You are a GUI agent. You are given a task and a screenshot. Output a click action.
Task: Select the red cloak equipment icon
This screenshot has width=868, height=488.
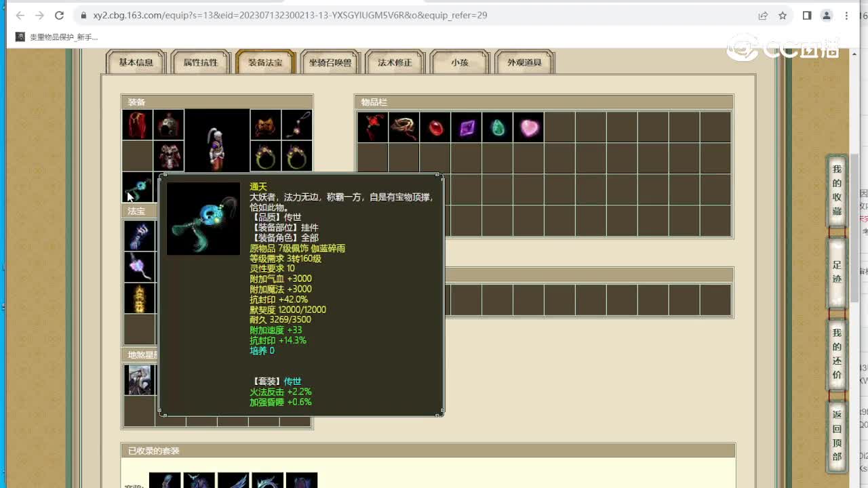(x=137, y=125)
